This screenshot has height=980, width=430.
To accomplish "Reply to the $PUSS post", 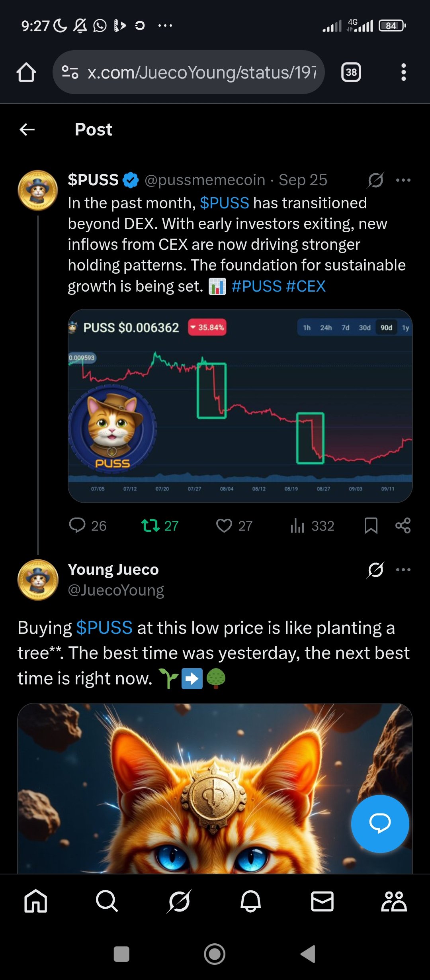I will coord(77,525).
